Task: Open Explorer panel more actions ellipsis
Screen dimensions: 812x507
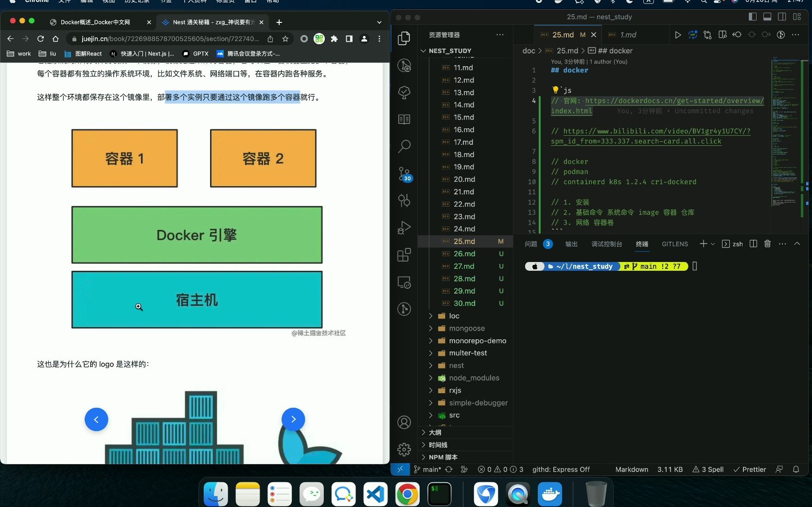Action: [500, 35]
